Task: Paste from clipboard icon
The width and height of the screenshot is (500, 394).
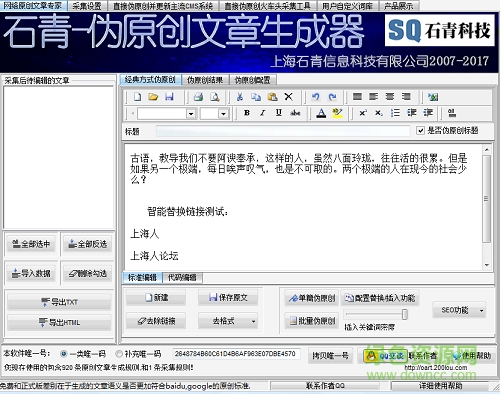Action: [272, 97]
